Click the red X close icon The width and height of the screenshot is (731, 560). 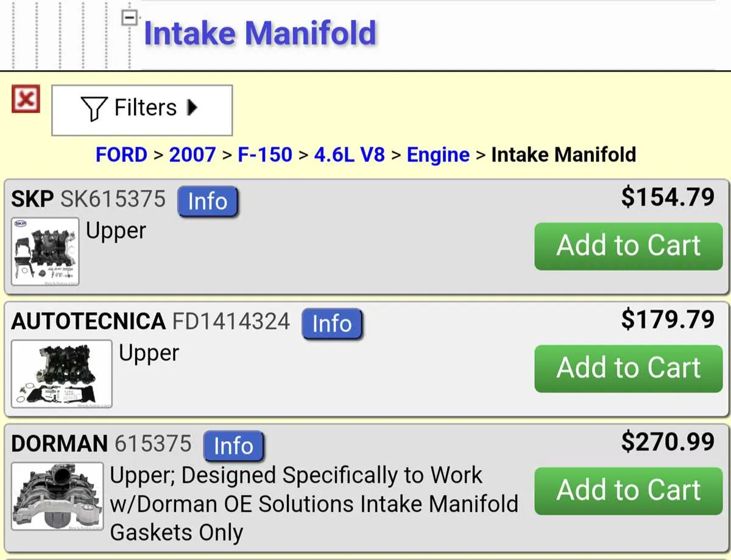pos(26,99)
